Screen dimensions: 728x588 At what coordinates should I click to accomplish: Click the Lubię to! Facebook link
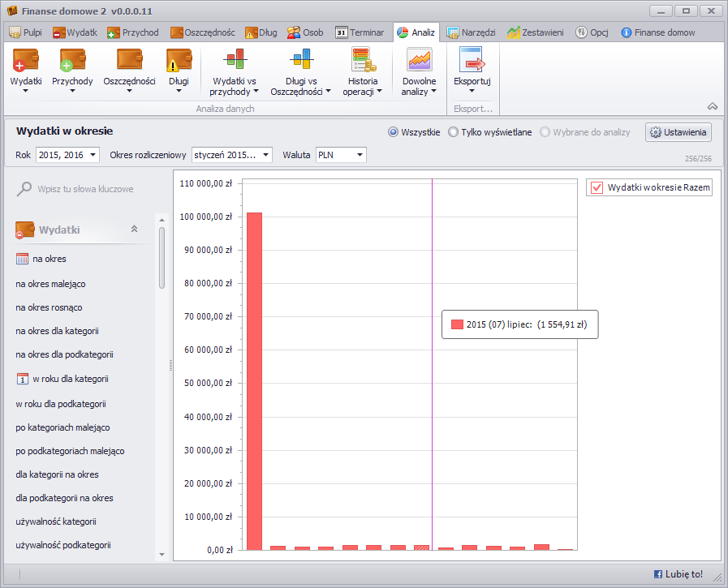[678, 574]
